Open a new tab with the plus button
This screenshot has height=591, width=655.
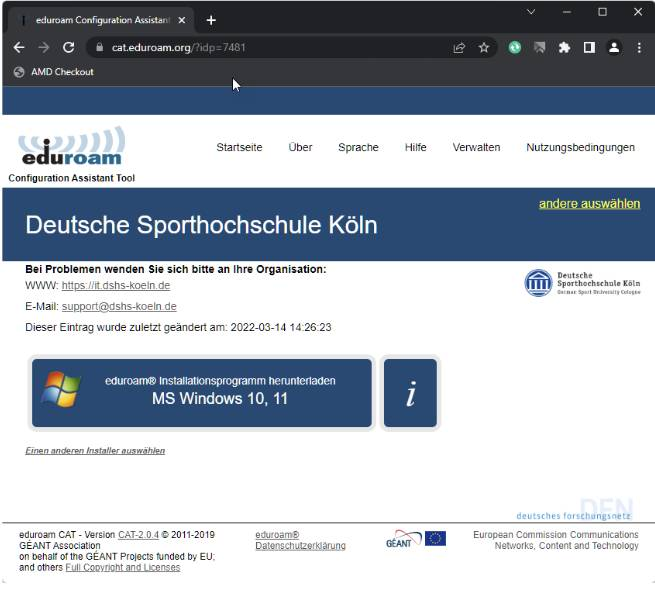[x=211, y=20]
